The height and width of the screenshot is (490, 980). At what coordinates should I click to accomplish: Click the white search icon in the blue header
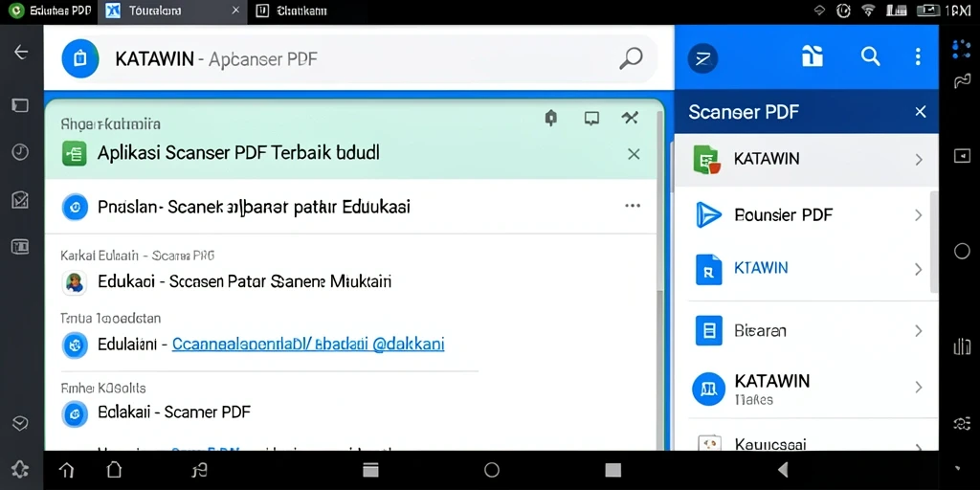click(870, 56)
